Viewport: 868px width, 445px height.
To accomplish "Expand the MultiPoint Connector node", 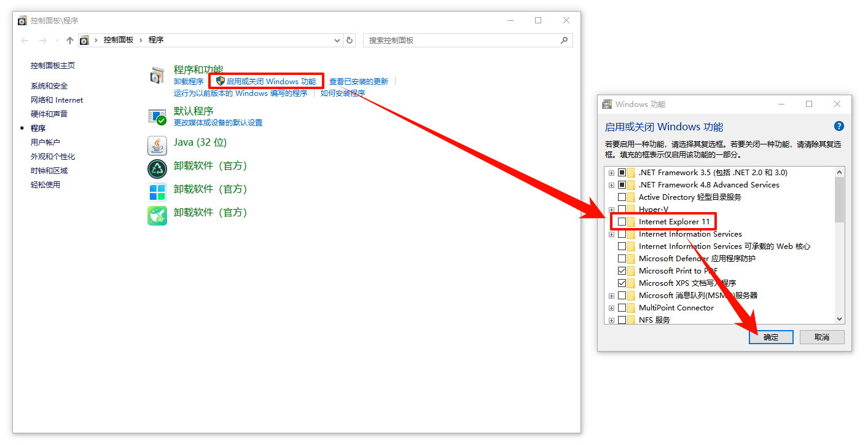I will [x=611, y=308].
